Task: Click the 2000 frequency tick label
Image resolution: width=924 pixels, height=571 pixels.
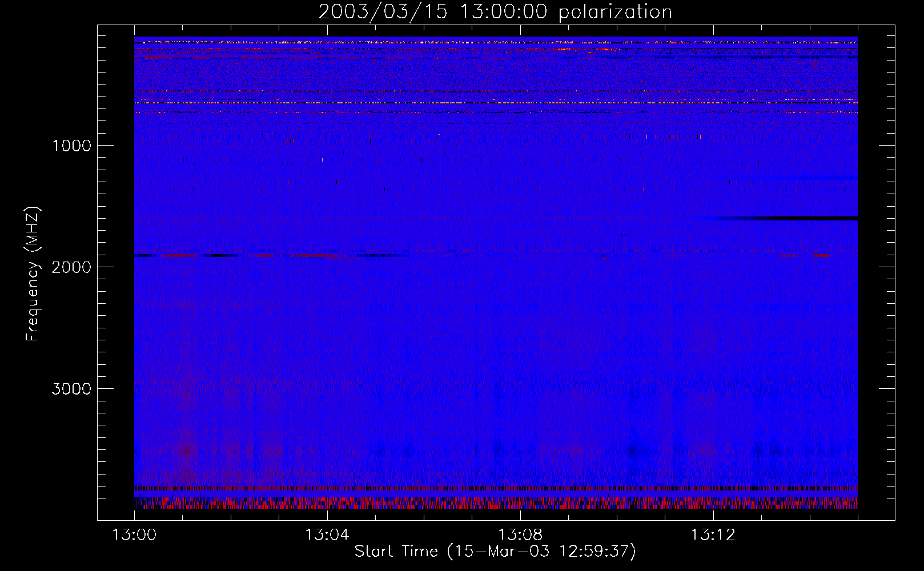Action: (71, 267)
